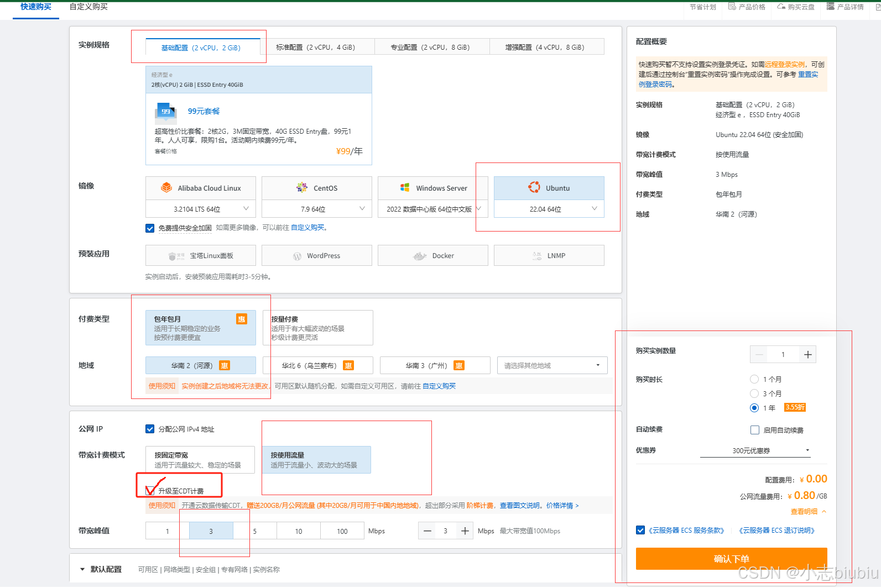Open 云服务器 ECS 退订说明 link
The height and width of the screenshot is (588, 881).
click(776, 531)
